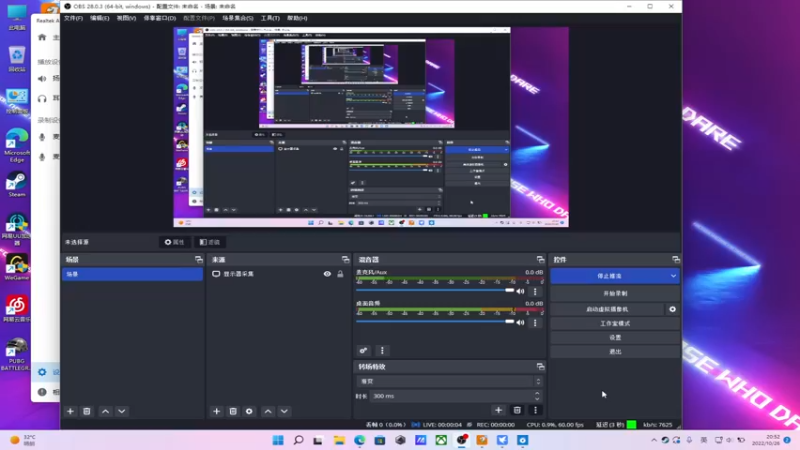Open 麦克风/Aux channel options menu
This screenshot has height=450, width=800.
point(535,291)
